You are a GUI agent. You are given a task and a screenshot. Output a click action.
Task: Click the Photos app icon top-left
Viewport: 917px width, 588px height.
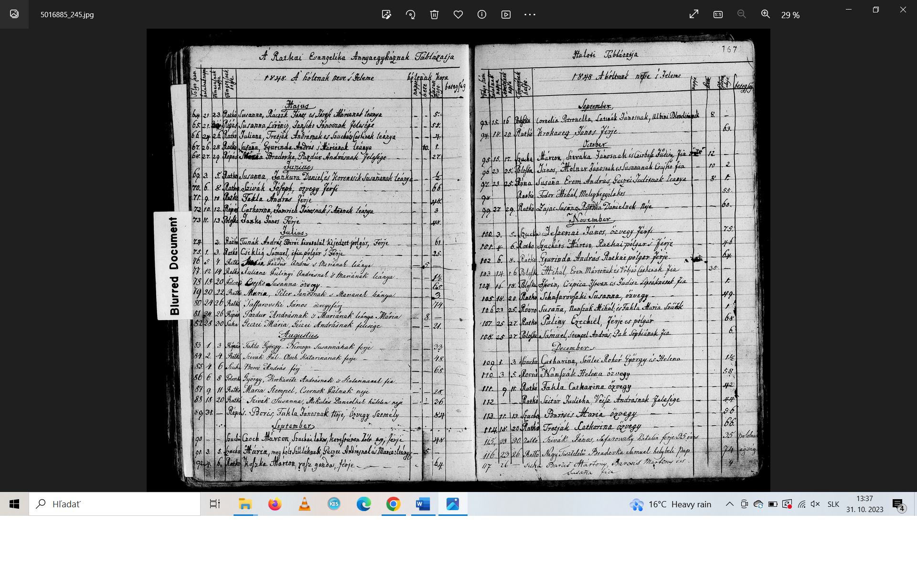click(x=14, y=14)
